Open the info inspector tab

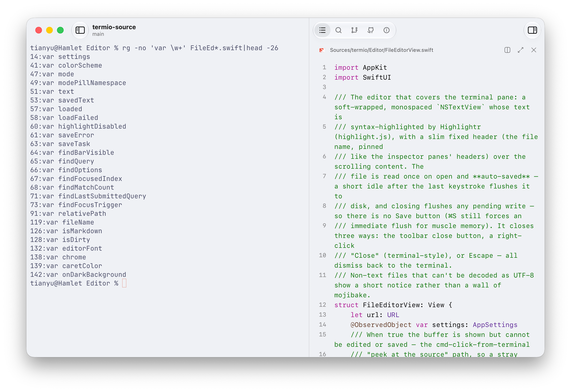387,30
